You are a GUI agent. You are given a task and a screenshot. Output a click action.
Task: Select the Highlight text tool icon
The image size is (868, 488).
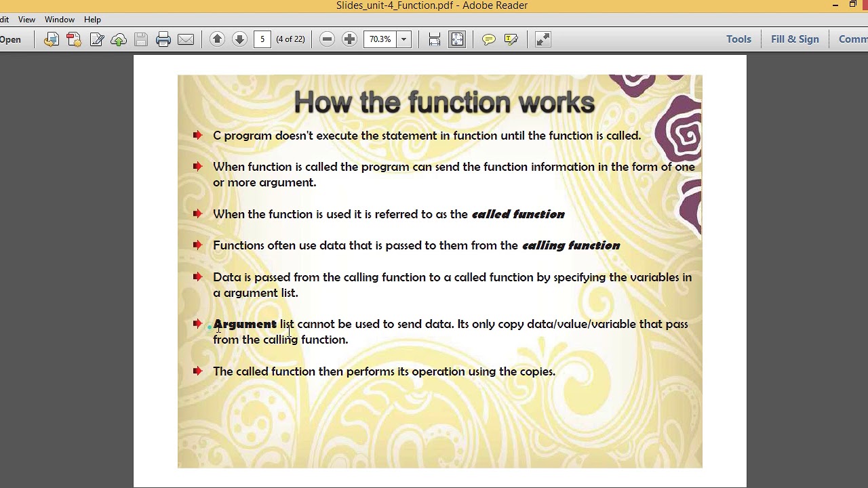pos(511,39)
